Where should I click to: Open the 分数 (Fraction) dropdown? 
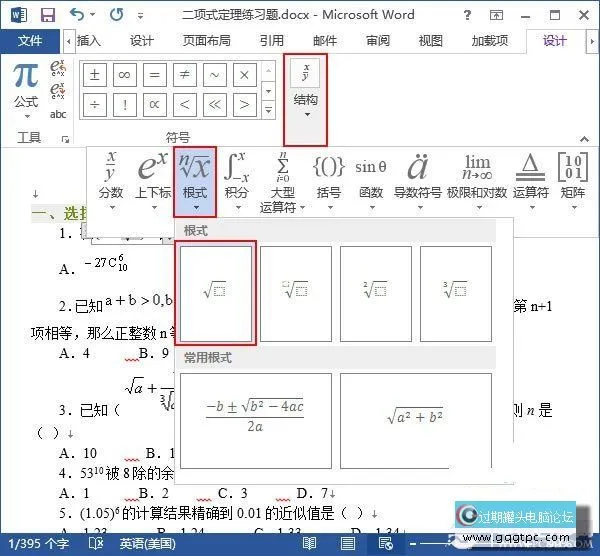111,182
